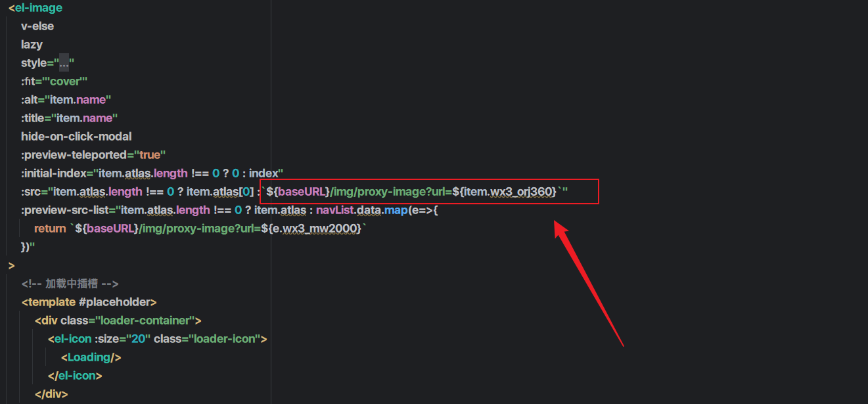The width and height of the screenshot is (868, 404).
Task: Click the template #placeholder tag
Action: point(89,302)
